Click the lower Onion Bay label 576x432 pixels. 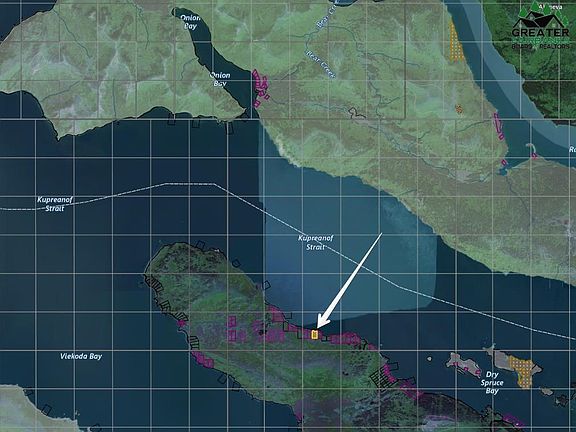pyautogui.click(x=220, y=79)
